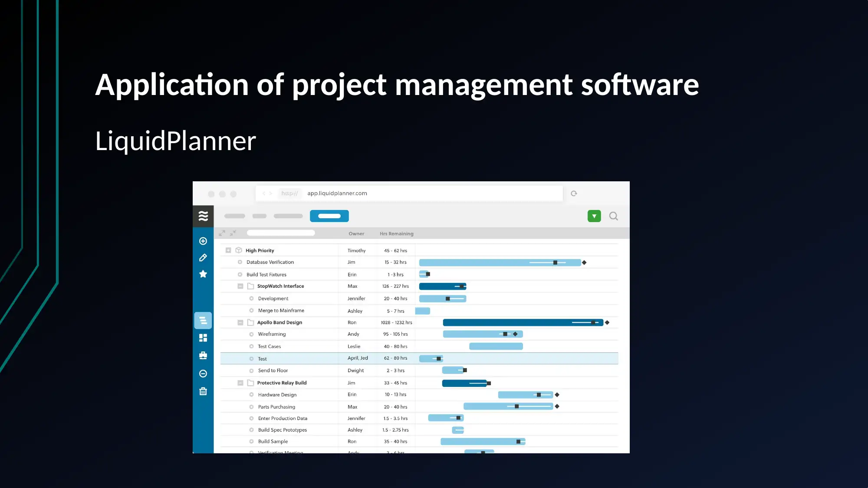
Task: Click the Database Verification Gantt bar
Action: [x=500, y=262]
